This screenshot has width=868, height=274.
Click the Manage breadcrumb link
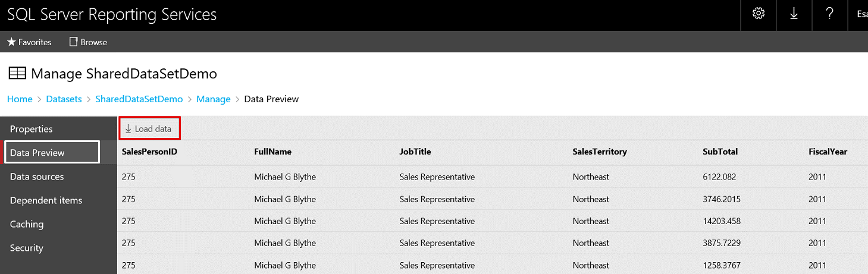[213, 99]
